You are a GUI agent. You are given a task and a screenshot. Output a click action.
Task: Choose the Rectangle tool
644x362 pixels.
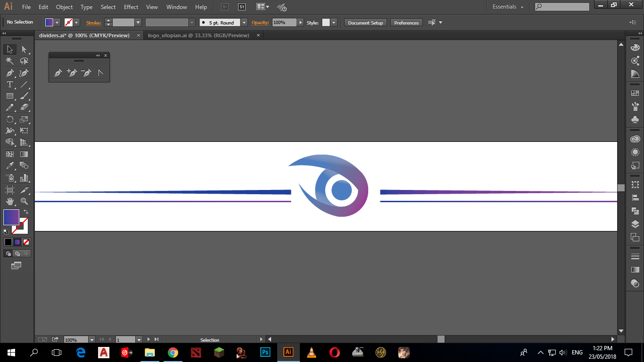pyautogui.click(x=9, y=96)
